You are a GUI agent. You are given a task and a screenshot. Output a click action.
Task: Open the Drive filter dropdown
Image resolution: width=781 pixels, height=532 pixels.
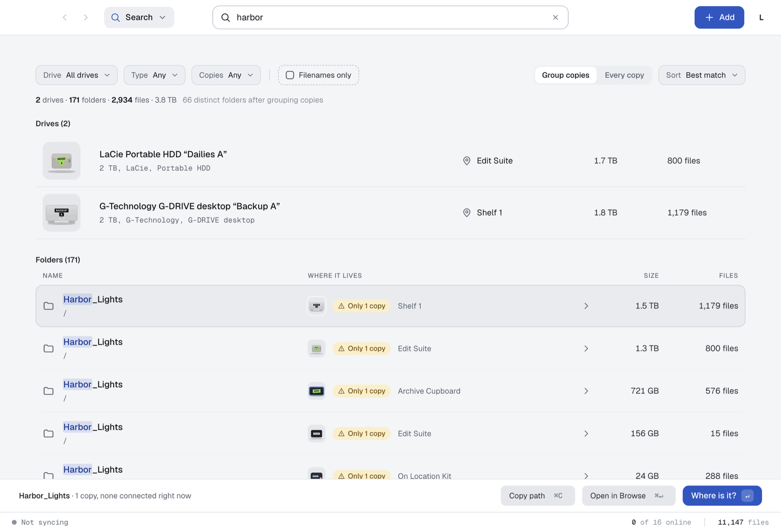pos(77,75)
